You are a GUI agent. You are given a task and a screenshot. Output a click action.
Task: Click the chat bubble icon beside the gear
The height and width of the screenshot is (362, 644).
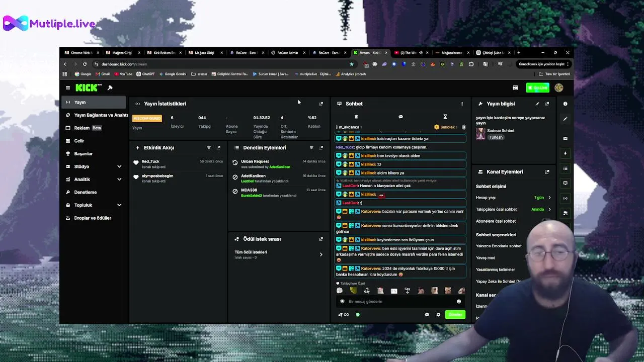(x=427, y=315)
